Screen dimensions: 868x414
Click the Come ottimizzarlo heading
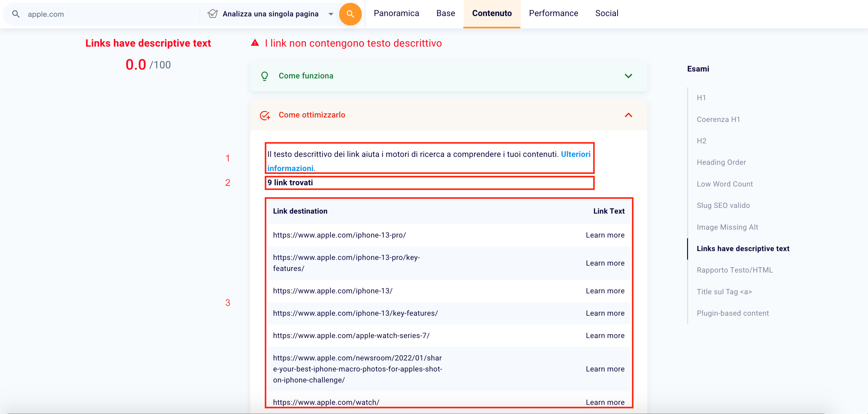tap(312, 115)
